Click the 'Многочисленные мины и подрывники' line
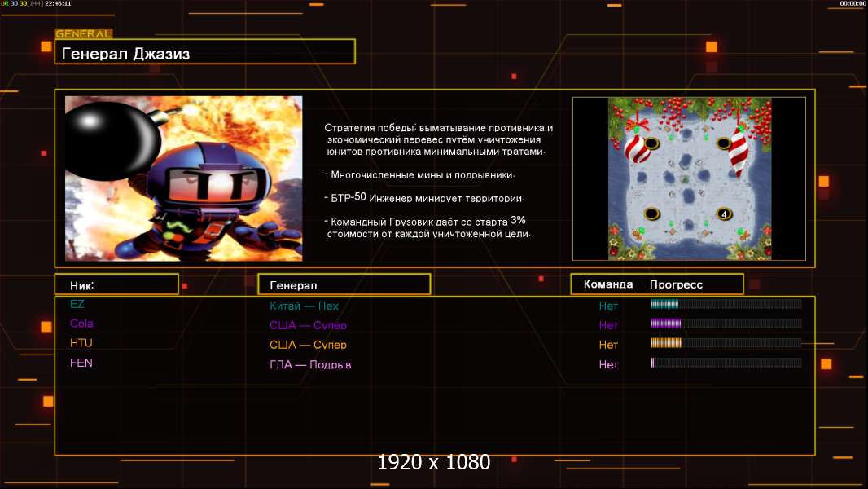Image resolution: width=868 pixels, height=489 pixels. pyautogui.click(x=419, y=175)
